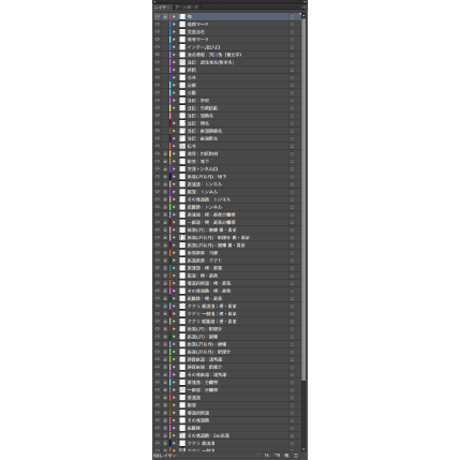This screenshot has height=460, width=460.
Task: Expand the 高速道 layer
Action: pyautogui.click(x=174, y=397)
